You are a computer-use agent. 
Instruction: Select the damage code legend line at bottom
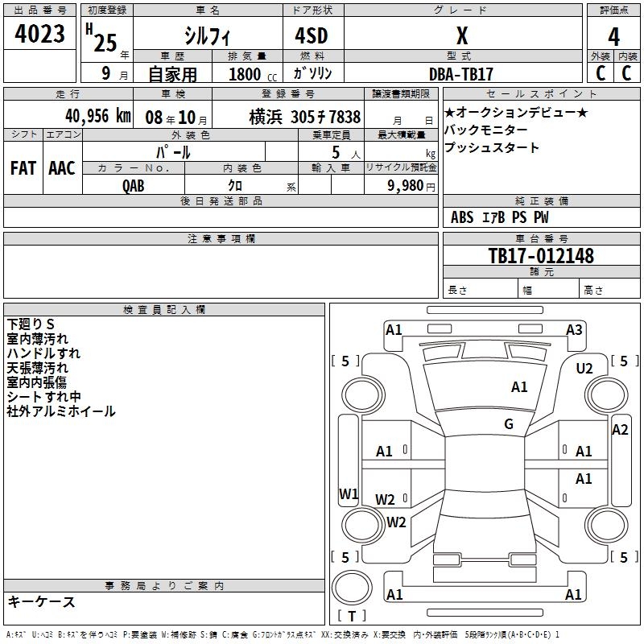point(283,635)
